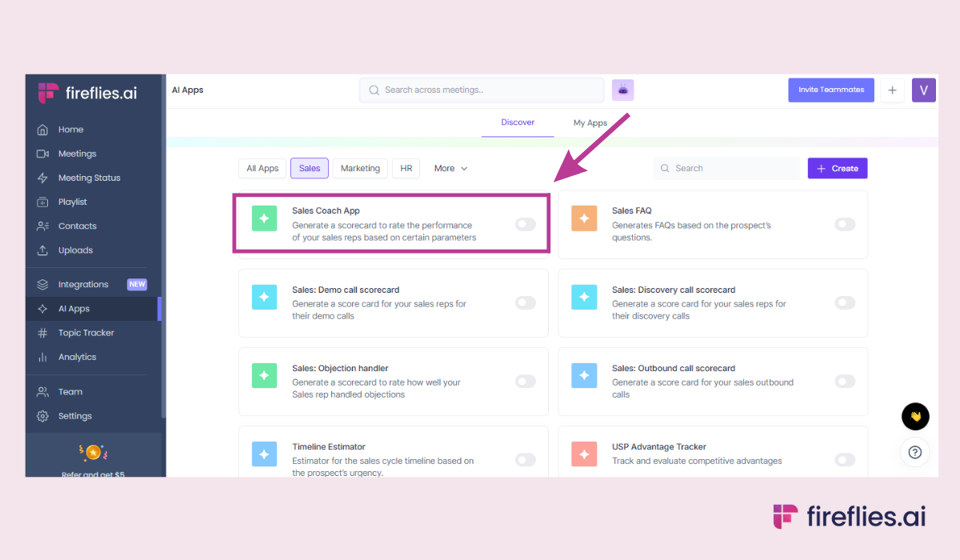Click the Home icon in sidebar
The width and height of the screenshot is (960, 560).
[42, 130]
